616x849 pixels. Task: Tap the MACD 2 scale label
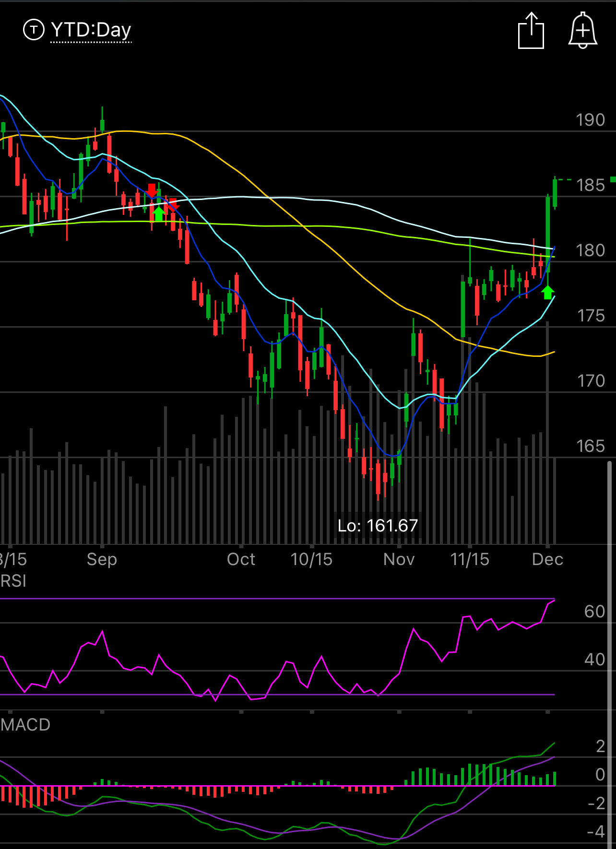(x=600, y=746)
